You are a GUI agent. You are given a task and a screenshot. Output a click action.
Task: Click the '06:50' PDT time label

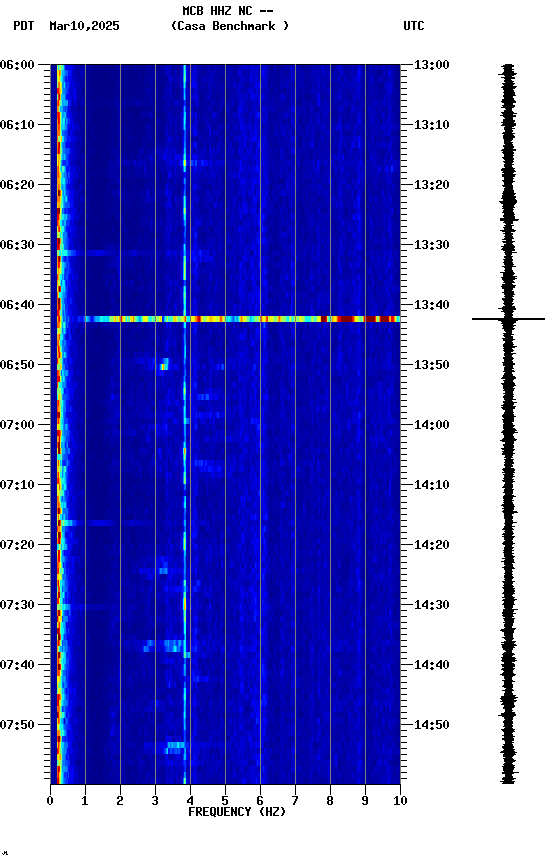[x=17, y=365]
